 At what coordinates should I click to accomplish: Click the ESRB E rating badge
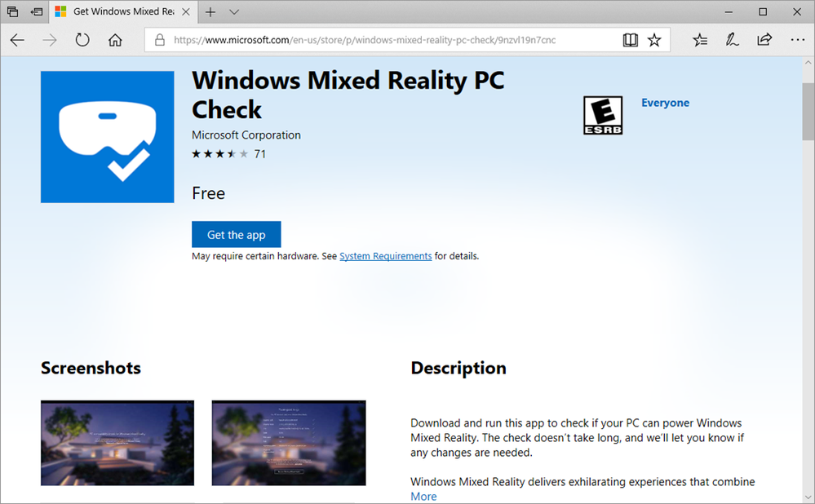point(603,115)
